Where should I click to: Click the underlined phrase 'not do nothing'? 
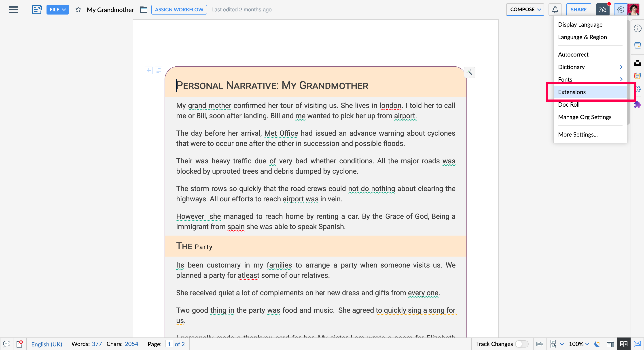[x=371, y=189]
